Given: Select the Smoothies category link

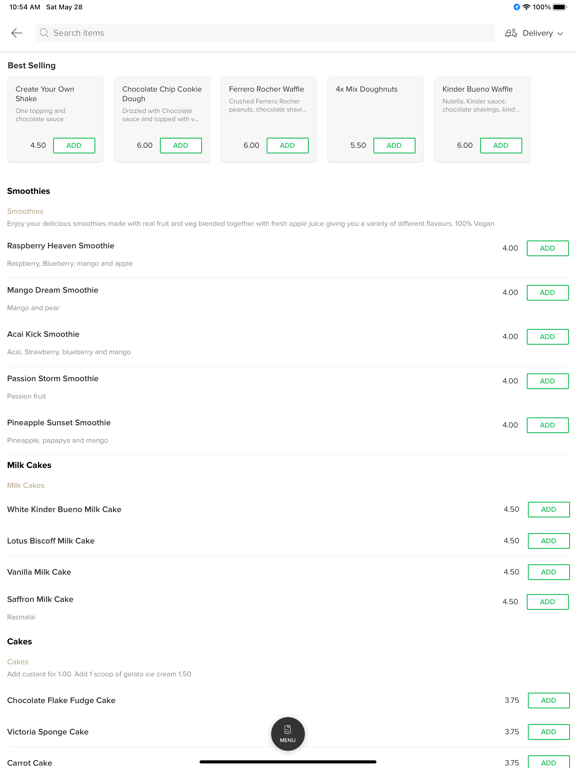Looking at the screenshot, I should pos(25,211).
